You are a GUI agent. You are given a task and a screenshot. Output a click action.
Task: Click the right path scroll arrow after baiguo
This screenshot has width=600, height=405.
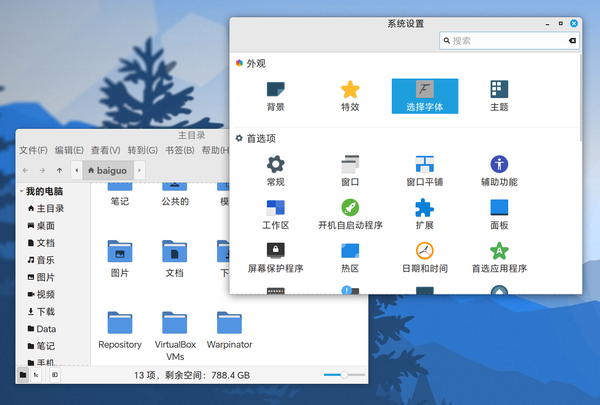pos(139,170)
